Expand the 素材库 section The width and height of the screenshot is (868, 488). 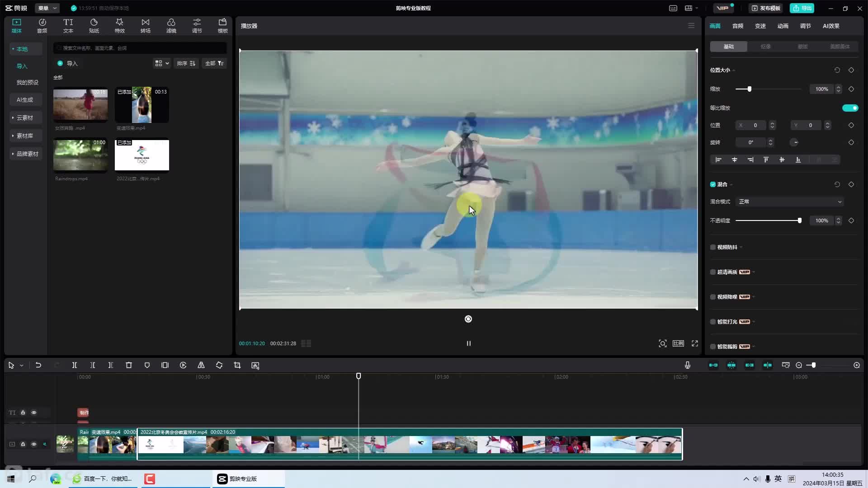pos(25,136)
